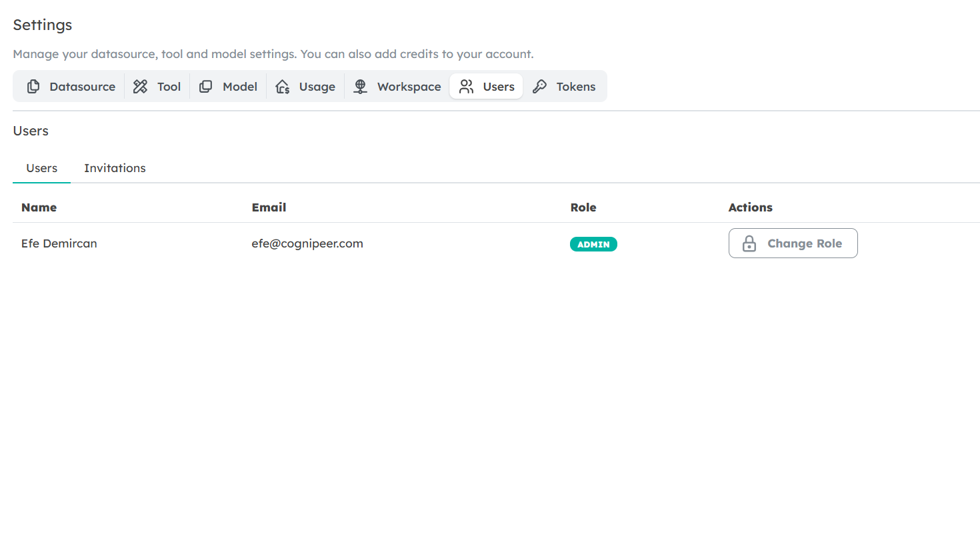Switch to the Invitations tab
Viewport: 980px width, 555px height.
114,168
